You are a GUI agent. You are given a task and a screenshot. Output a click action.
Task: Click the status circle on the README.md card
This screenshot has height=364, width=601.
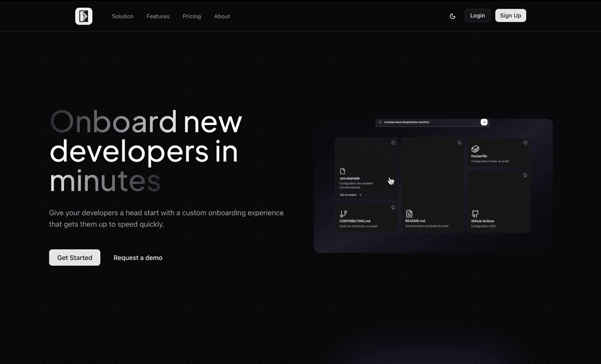[459, 142]
